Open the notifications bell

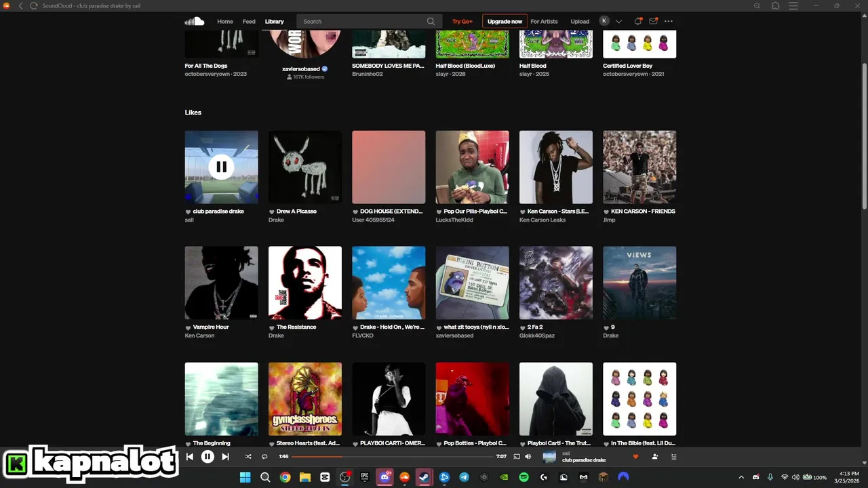coord(637,21)
